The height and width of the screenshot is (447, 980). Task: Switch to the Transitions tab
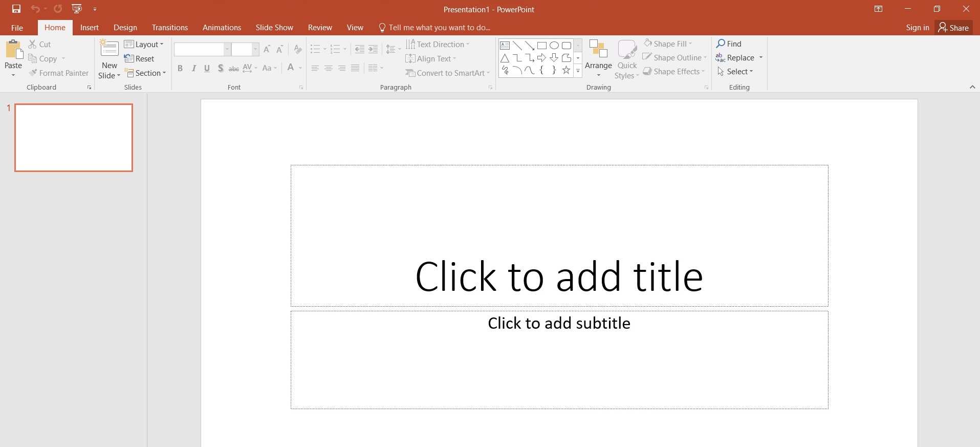pos(170,28)
